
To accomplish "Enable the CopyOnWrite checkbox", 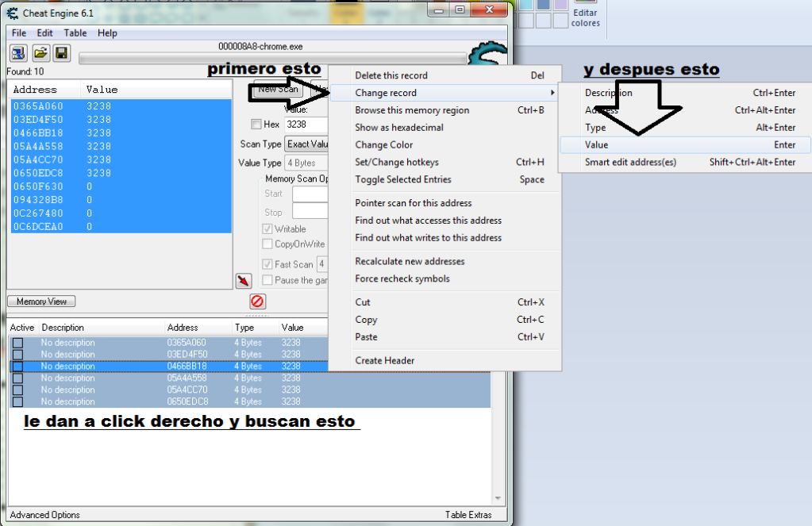I will click(267, 244).
